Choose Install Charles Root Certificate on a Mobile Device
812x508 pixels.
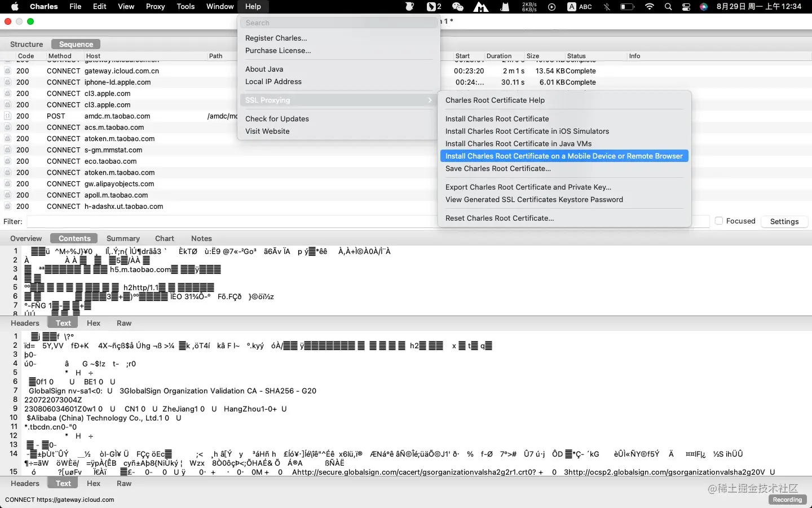click(x=564, y=156)
